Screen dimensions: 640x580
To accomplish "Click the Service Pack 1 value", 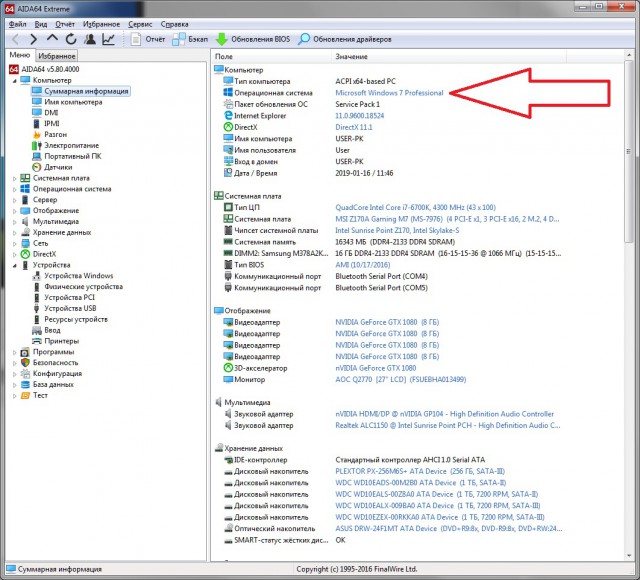I will point(357,104).
